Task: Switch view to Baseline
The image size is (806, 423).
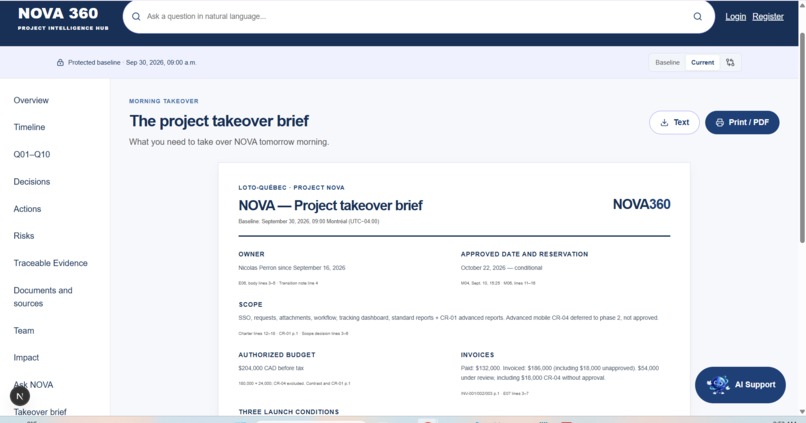Action: 667,63
